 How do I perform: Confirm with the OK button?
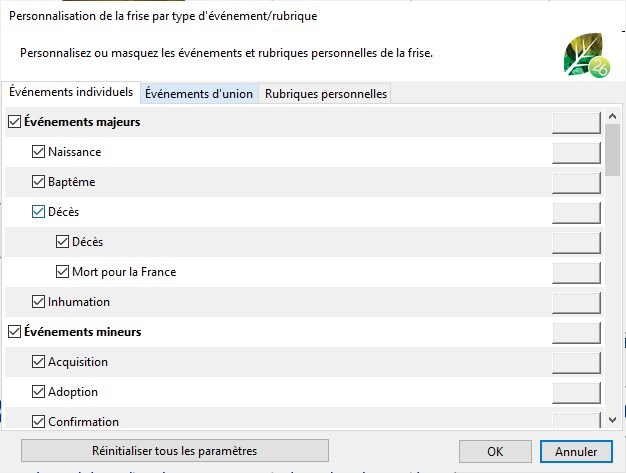[495, 451]
